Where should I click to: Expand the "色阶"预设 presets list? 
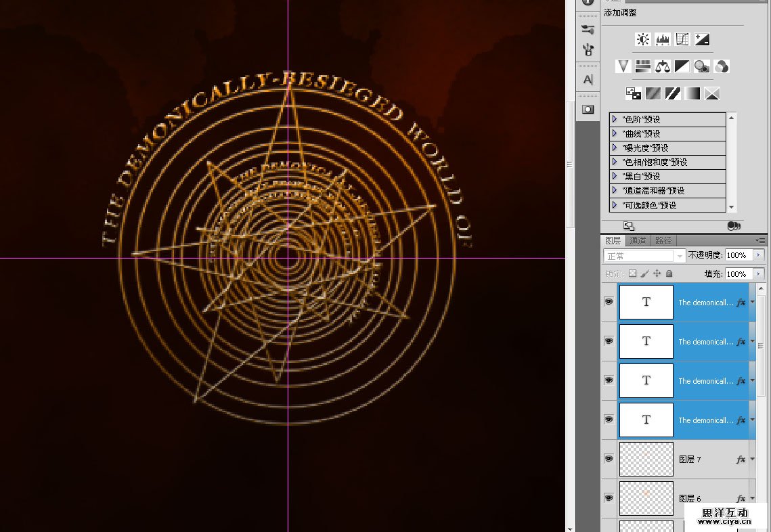click(615, 119)
